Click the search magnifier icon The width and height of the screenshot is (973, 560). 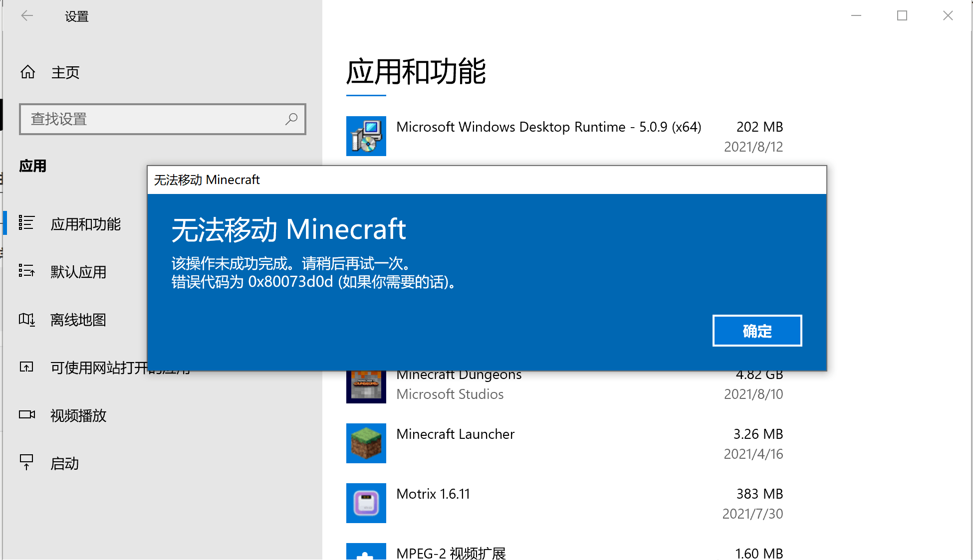coord(291,119)
